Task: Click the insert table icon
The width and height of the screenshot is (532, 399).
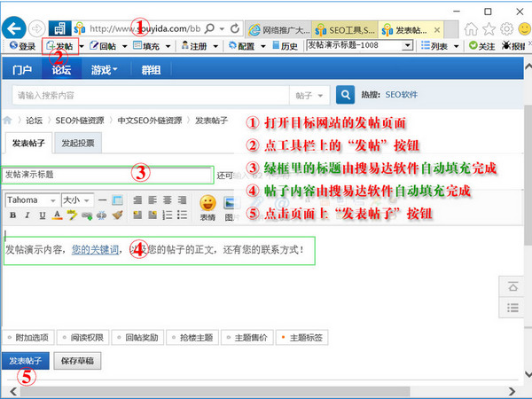Action: click(x=117, y=200)
